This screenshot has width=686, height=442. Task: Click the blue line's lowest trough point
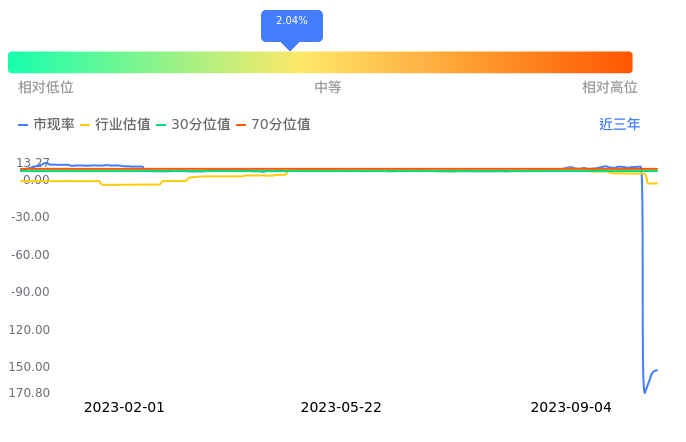point(644,392)
